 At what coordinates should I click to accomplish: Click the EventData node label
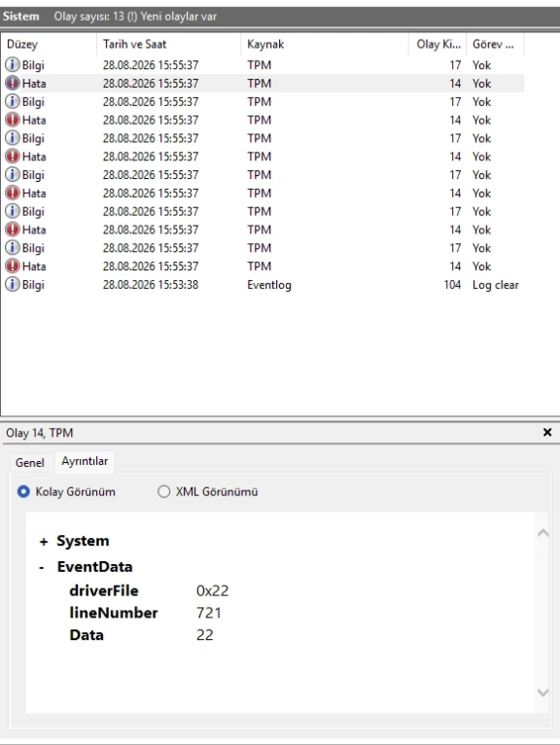click(94, 566)
